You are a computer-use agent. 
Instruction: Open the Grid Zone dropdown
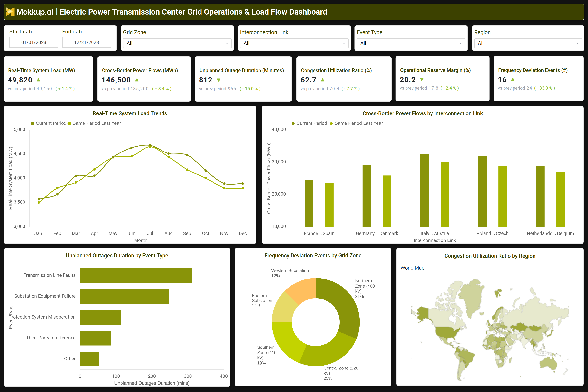[177, 43]
